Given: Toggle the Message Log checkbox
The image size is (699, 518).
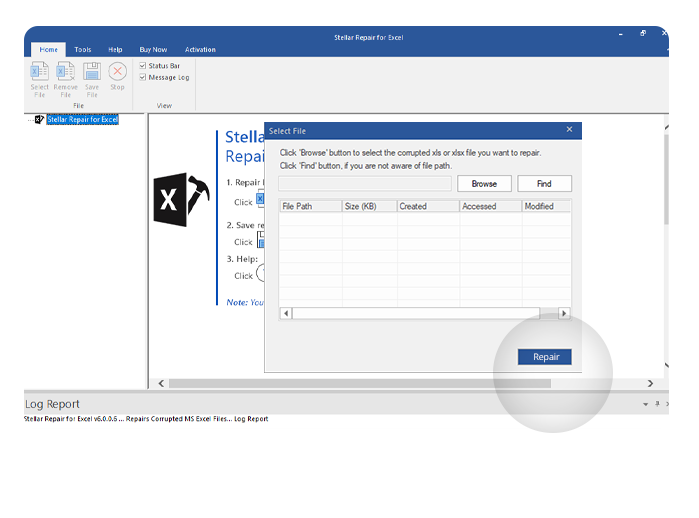Looking at the screenshot, I should click(143, 77).
